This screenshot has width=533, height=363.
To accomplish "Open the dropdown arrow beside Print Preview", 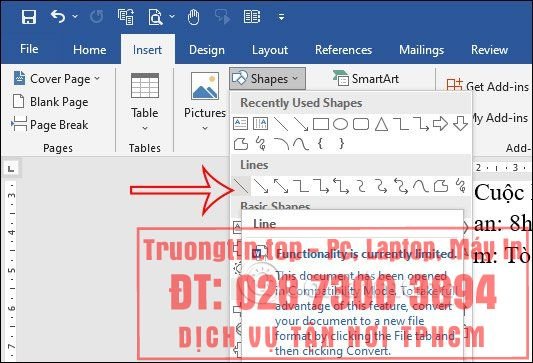I will pyautogui.click(x=172, y=16).
